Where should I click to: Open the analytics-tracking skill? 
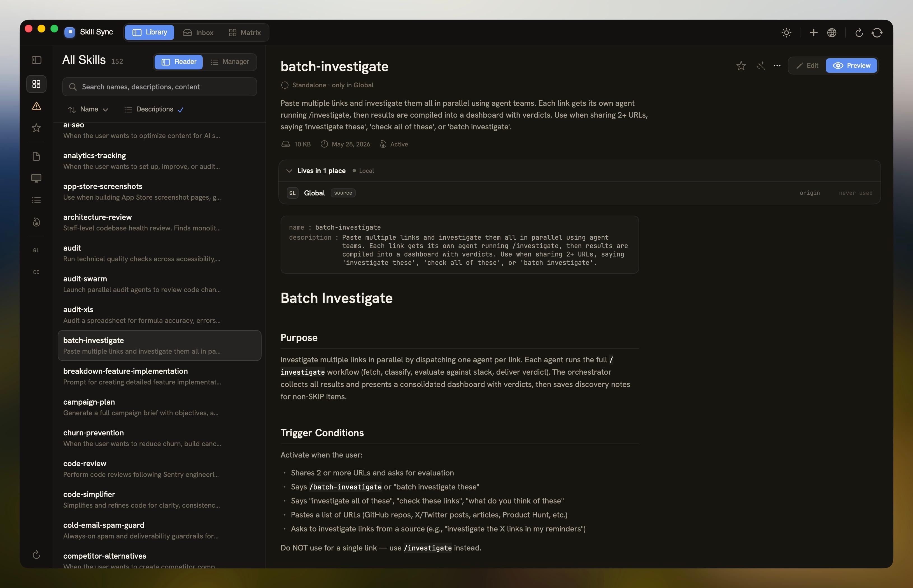click(x=160, y=161)
